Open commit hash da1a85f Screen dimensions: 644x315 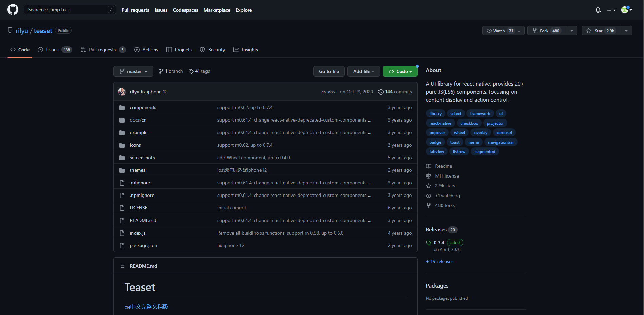click(329, 92)
